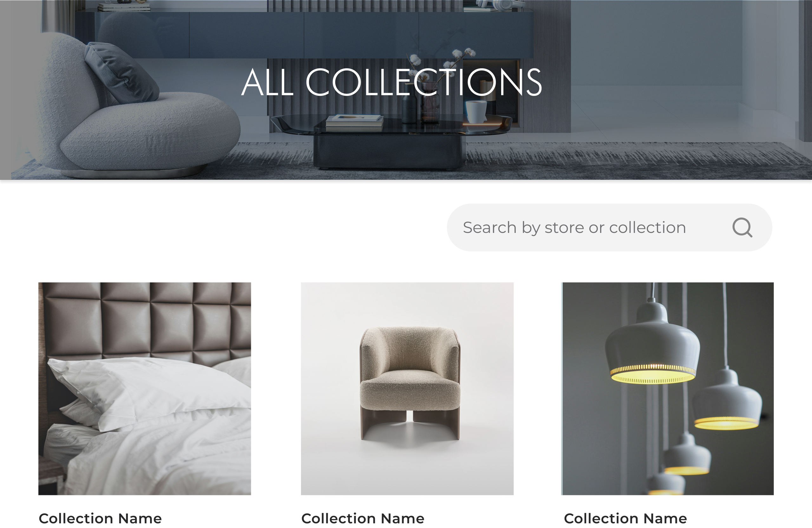Viewport: 812px width, 528px height.
Task: Click the dark blue wall cabinet in banner
Action: [304, 35]
